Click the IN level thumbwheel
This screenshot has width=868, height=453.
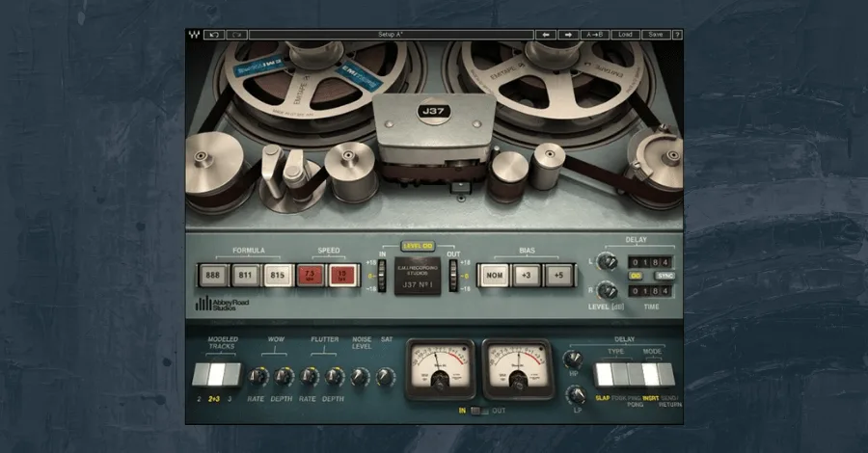pyautogui.click(x=382, y=276)
